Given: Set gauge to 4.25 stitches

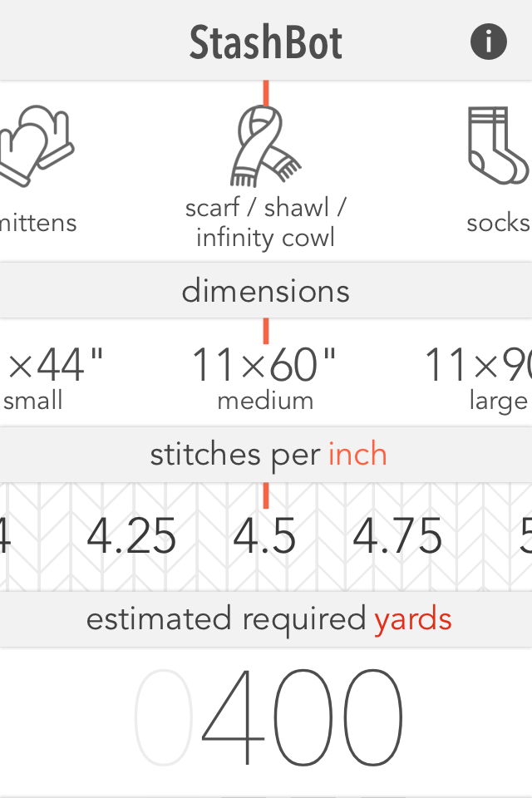Looking at the screenshot, I should point(131,537).
